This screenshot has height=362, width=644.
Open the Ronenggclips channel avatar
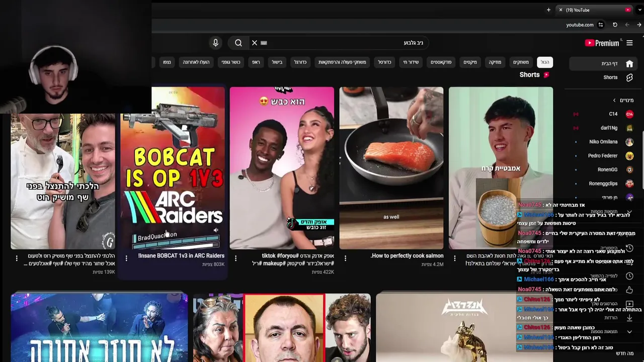pyautogui.click(x=629, y=184)
